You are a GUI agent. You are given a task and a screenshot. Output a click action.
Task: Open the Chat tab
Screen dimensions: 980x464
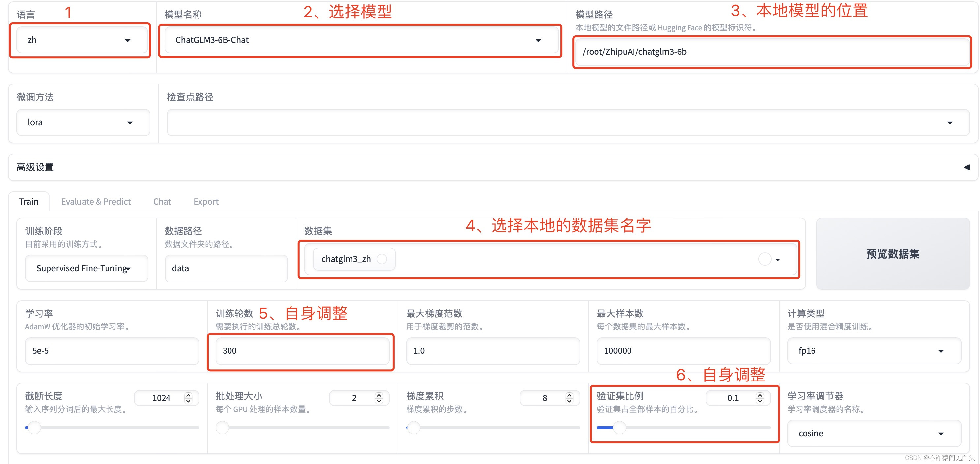(x=162, y=202)
